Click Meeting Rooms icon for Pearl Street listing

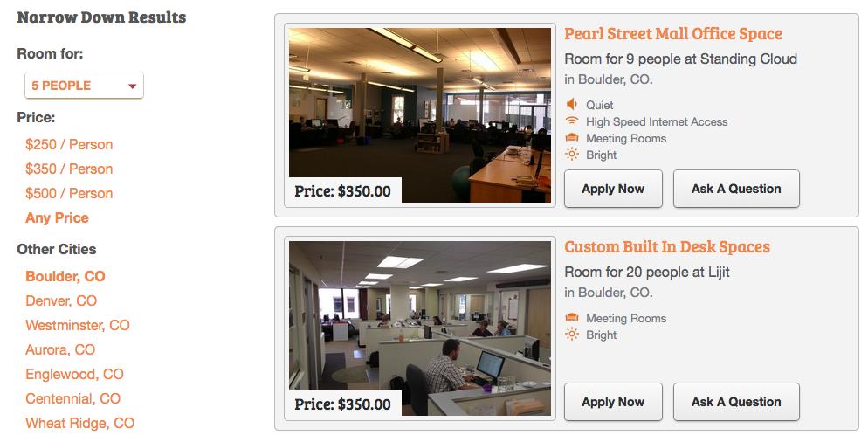572,138
